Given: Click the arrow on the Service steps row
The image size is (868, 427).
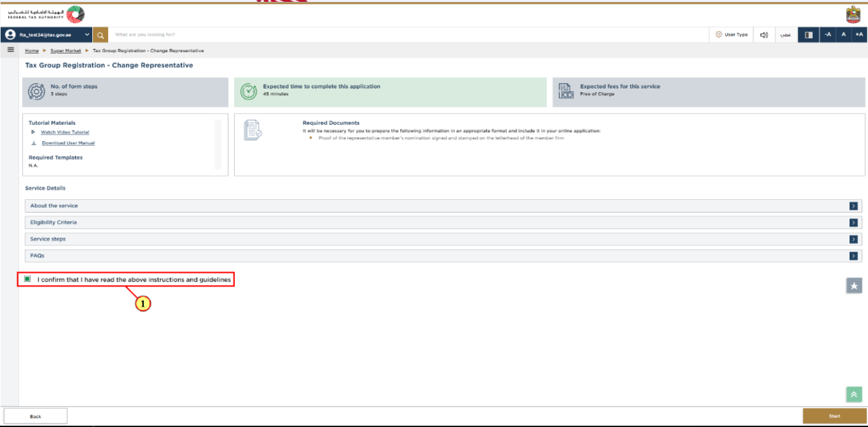Looking at the screenshot, I should coord(853,239).
